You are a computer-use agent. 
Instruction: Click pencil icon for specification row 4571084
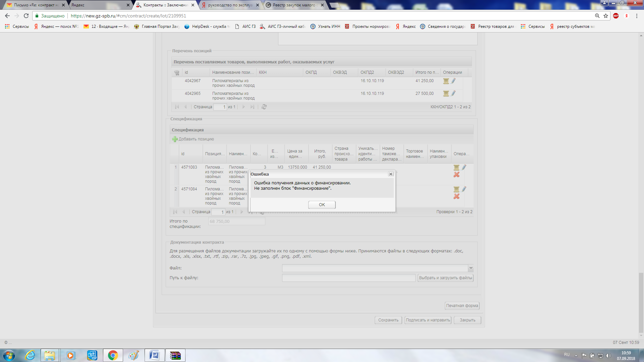point(464,189)
